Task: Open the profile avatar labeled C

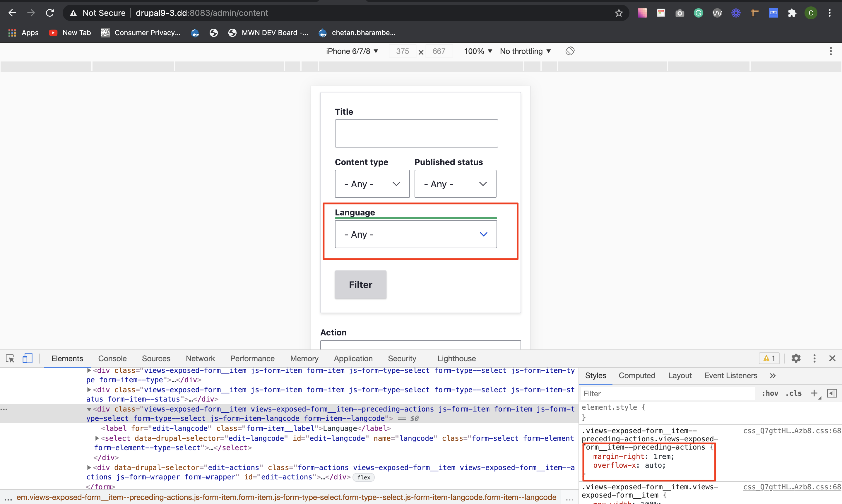Action: pyautogui.click(x=811, y=13)
